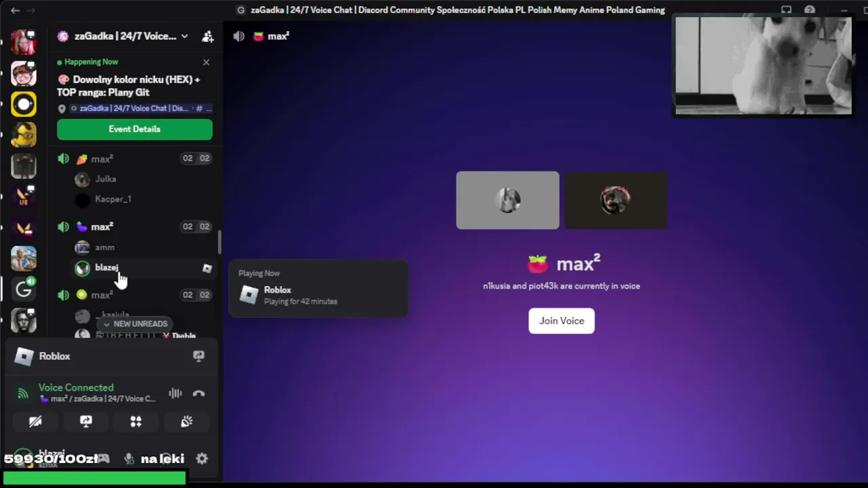868x488 pixels.
Task: Join Voice
Action: (x=561, y=321)
